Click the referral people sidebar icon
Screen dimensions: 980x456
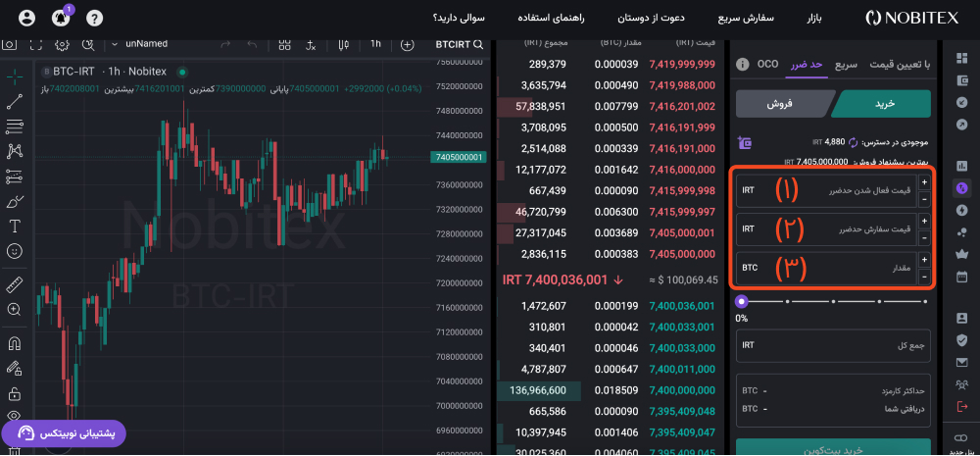coord(961,384)
